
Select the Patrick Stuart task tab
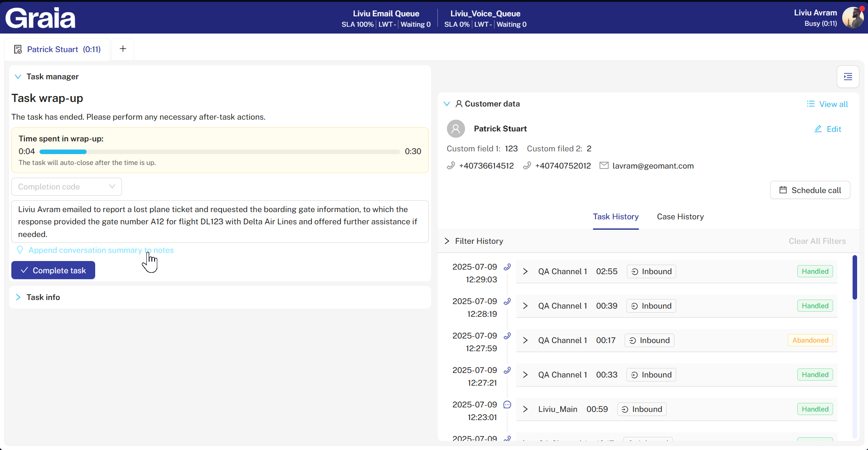58,49
